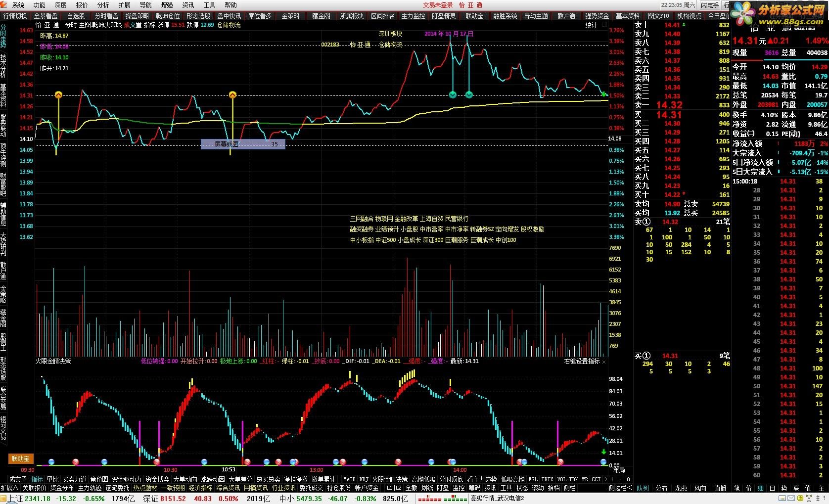Open the 功能 menu
The width and height of the screenshot is (829, 504).
click(39, 5)
